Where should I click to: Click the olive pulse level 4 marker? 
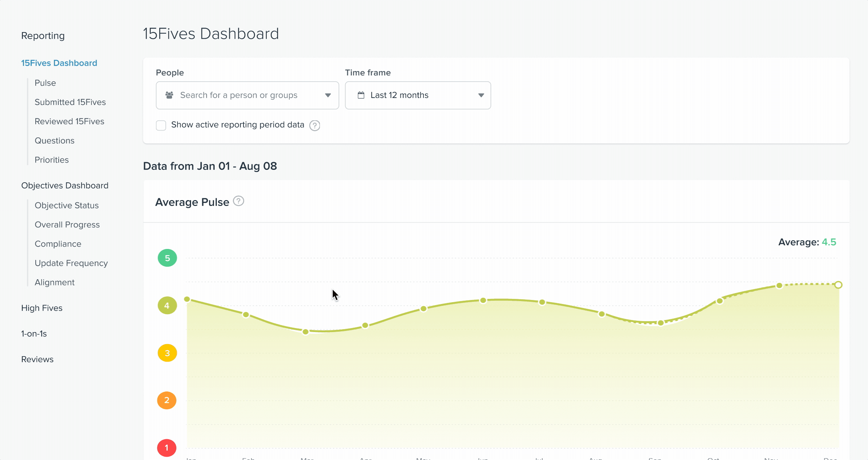pos(167,305)
